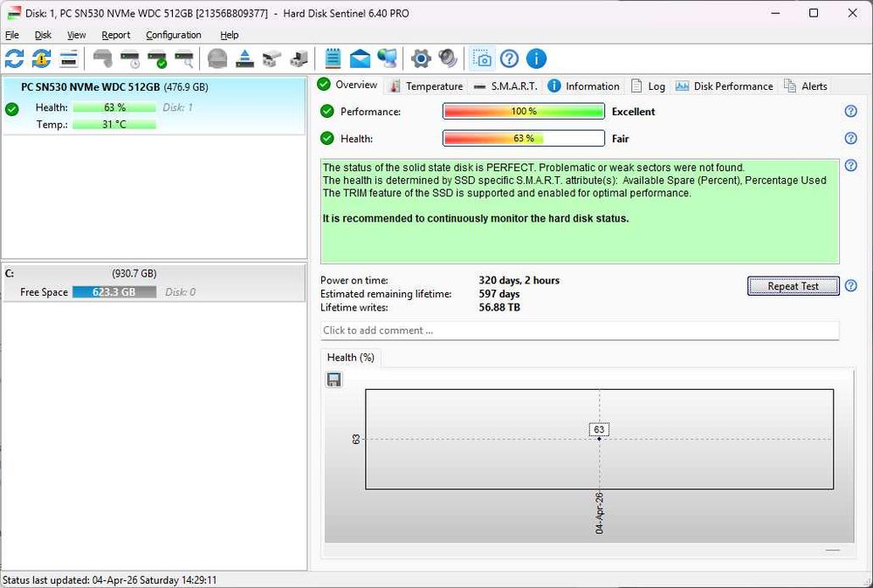Image resolution: width=873 pixels, height=588 pixels.
Task: Click the disk with magnifying glass toolbar icon
Action: (x=184, y=58)
